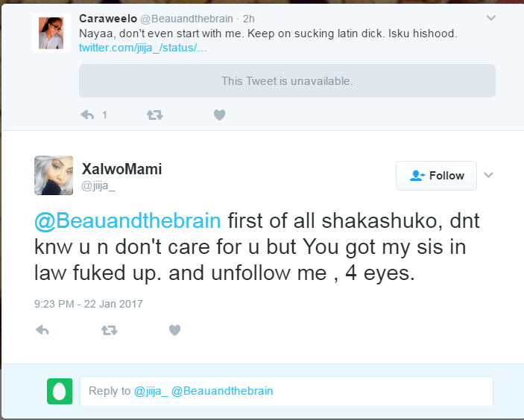Viewport: 524px width, 420px height.
Task: Click the green egg avatar icon
Action: click(x=59, y=391)
